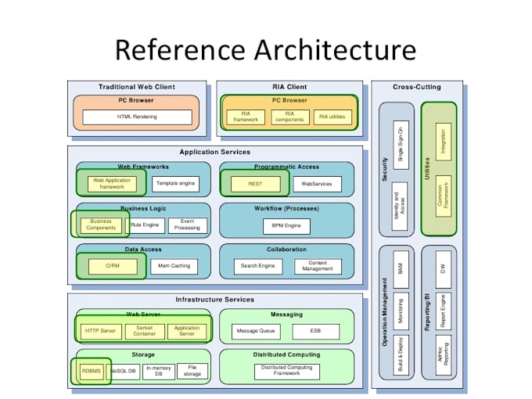Select the 'In-memory DB' box
This screenshot has width=532, height=399.
click(159, 372)
